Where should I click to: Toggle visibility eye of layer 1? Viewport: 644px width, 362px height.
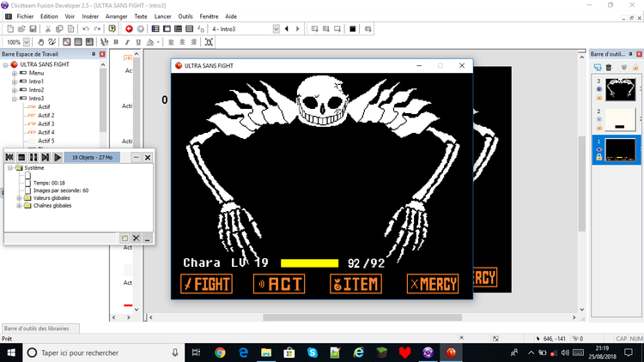click(598, 149)
